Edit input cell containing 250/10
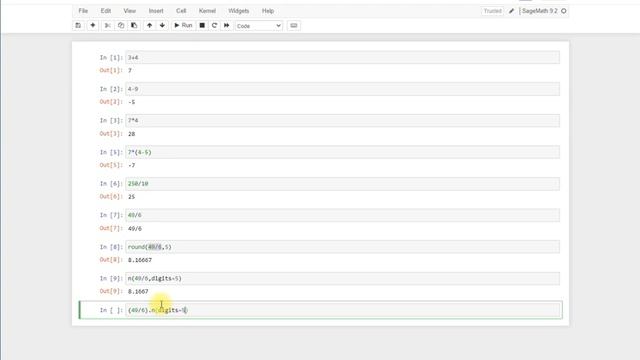The image size is (640, 360). [x=342, y=184]
